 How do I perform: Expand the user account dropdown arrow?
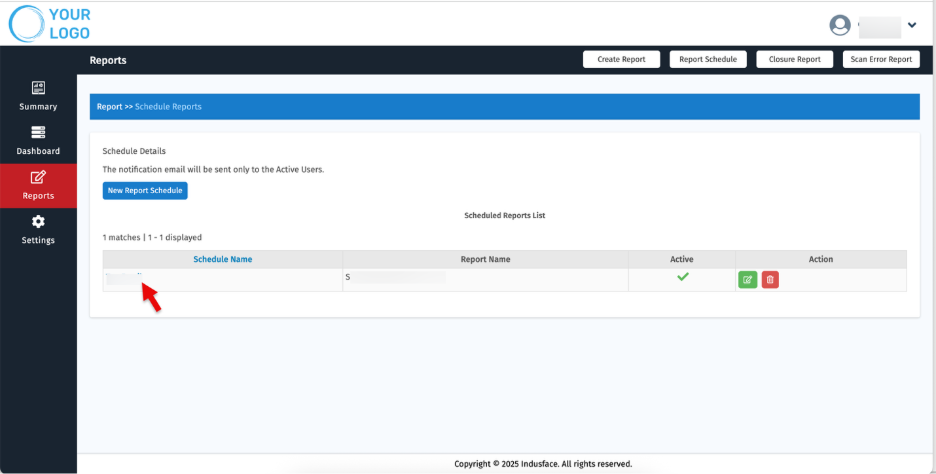[912, 25]
